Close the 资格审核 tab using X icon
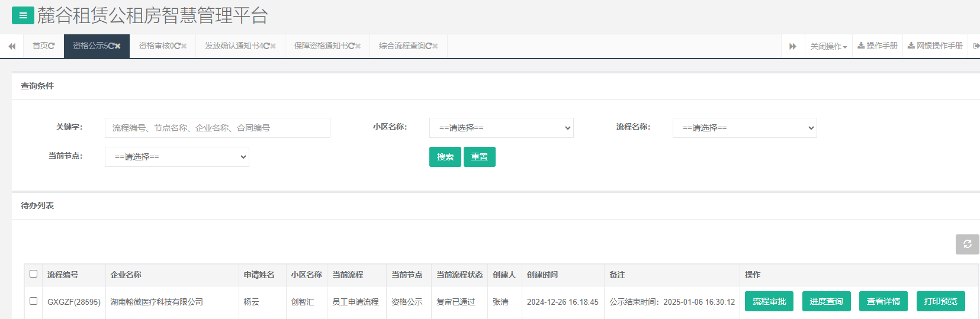Screen dimensions: 980x319 click(184, 46)
